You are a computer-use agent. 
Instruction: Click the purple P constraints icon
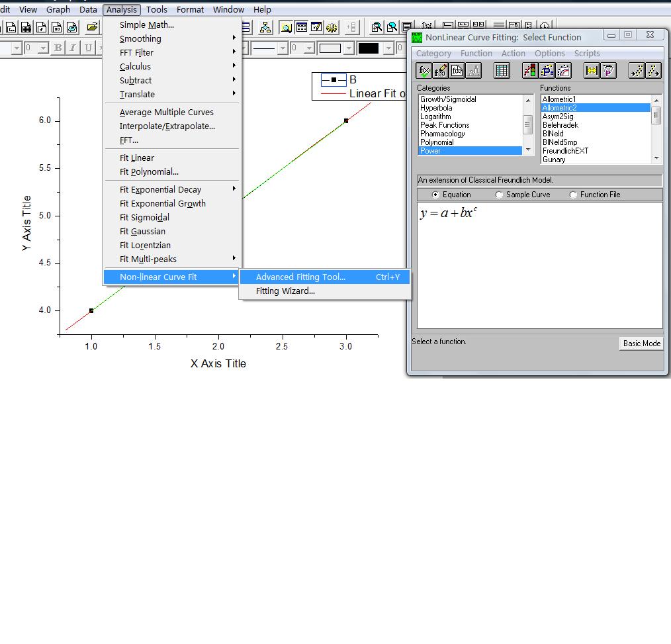tap(609, 71)
